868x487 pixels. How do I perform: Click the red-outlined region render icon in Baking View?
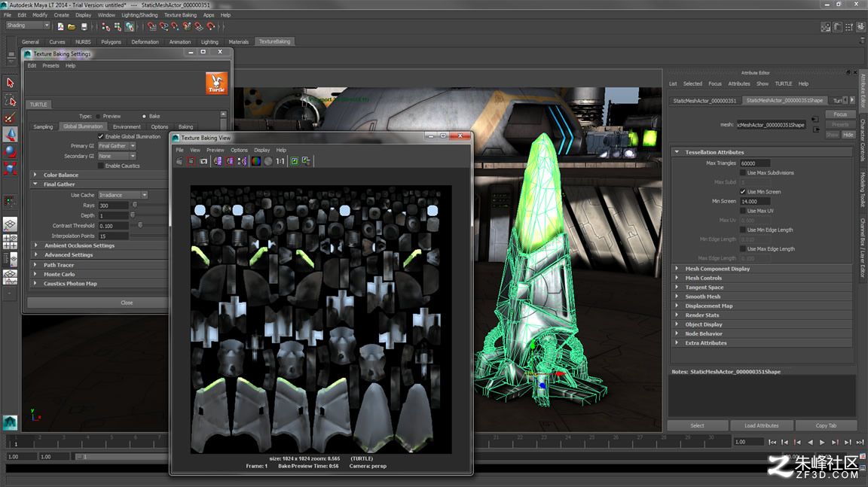(x=191, y=161)
